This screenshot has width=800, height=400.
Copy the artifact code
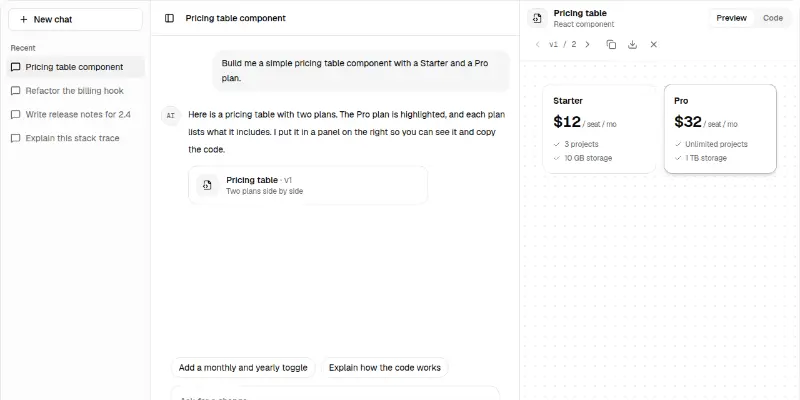pos(611,44)
